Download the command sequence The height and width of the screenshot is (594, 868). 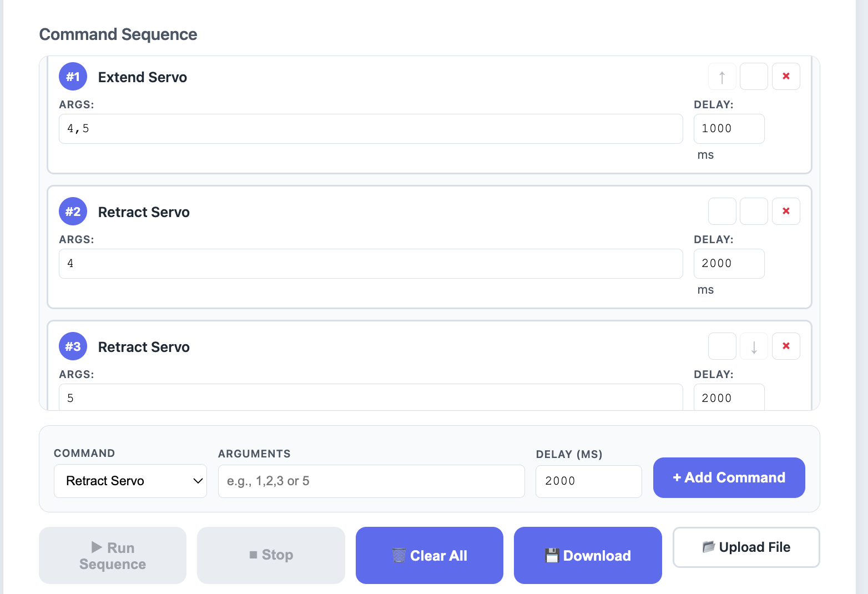pyautogui.click(x=588, y=555)
